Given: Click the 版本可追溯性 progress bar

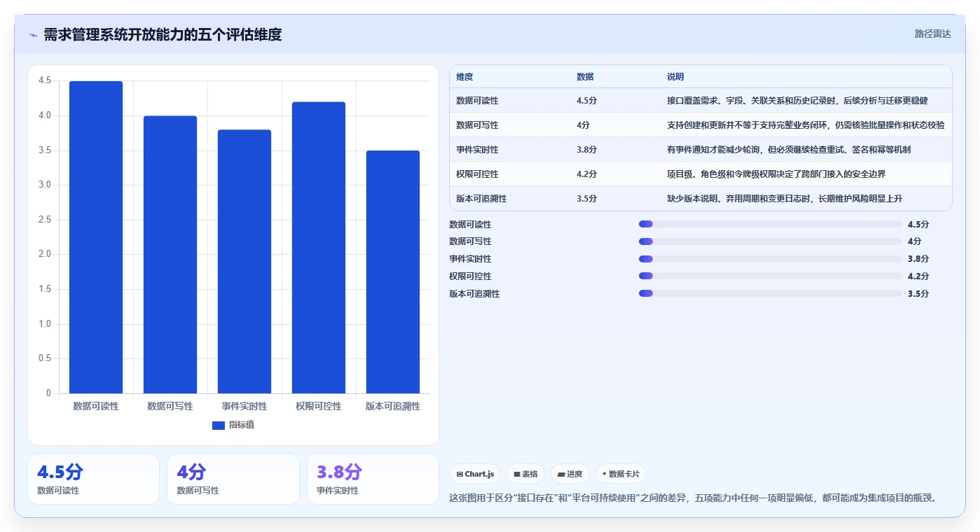Looking at the screenshot, I should (x=770, y=294).
